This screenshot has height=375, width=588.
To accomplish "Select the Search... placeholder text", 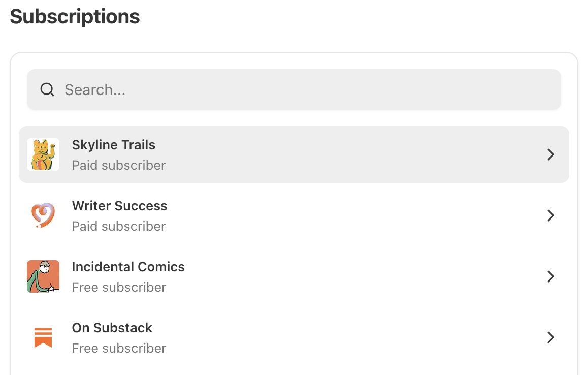I will pos(95,90).
